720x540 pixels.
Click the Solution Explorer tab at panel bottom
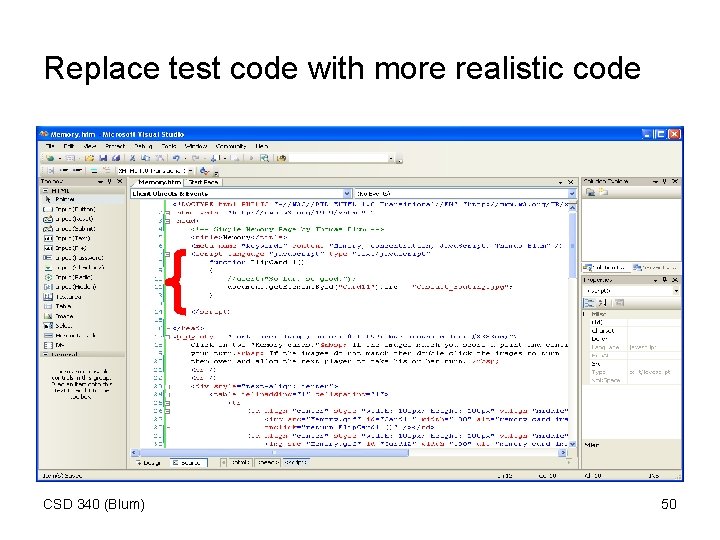coord(605,267)
